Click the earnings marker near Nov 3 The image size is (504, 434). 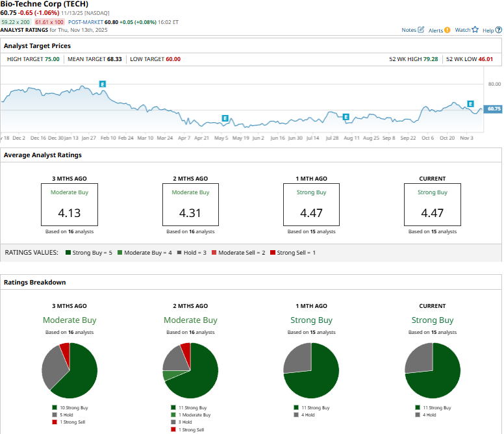click(x=470, y=104)
